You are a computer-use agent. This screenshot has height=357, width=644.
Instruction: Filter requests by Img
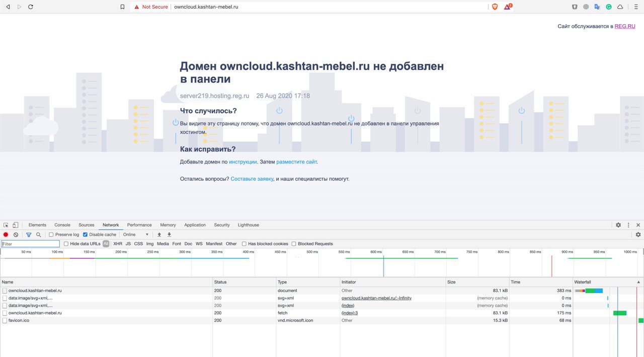[x=150, y=244]
